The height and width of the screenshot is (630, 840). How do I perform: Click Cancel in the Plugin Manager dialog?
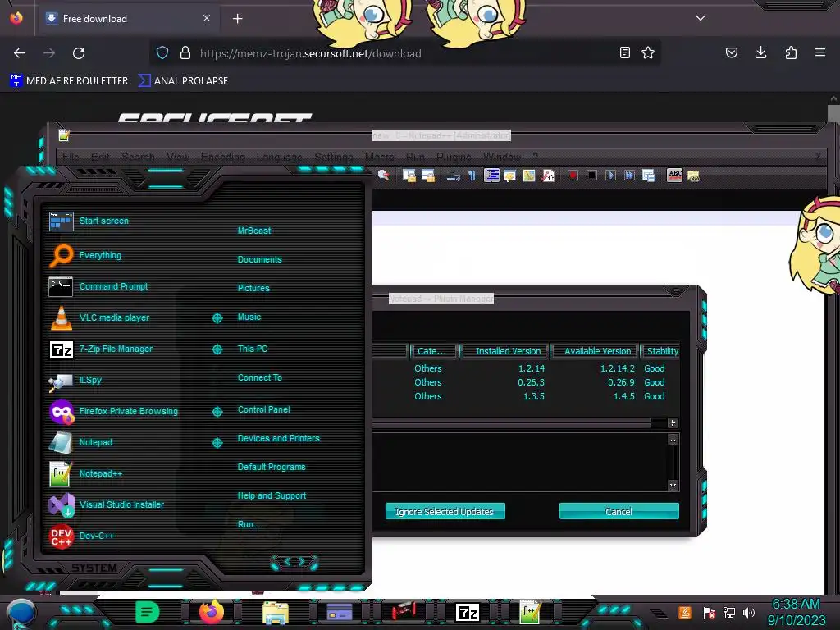click(x=619, y=512)
